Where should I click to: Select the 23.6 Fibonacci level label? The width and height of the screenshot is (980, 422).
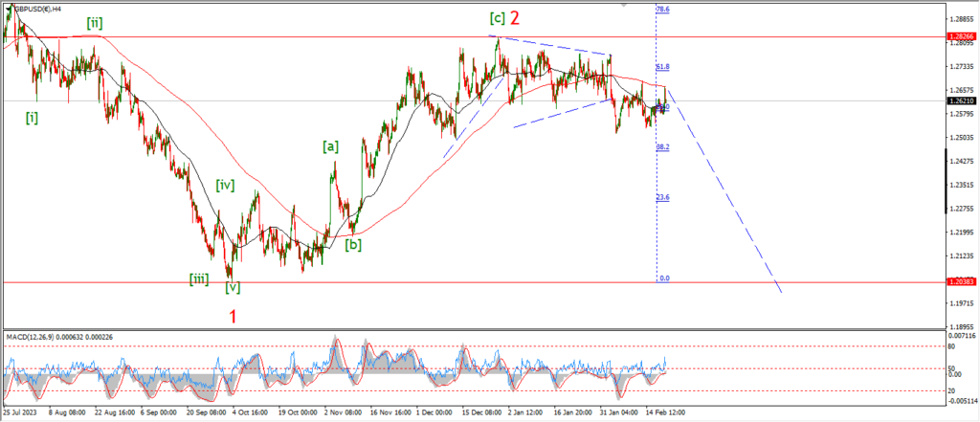tap(662, 198)
